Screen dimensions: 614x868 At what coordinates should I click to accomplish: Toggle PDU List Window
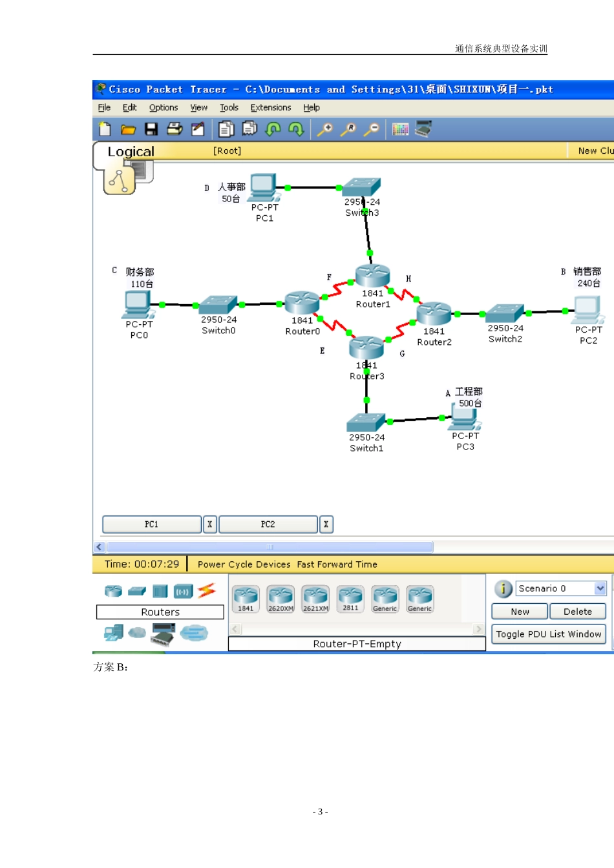click(x=549, y=634)
